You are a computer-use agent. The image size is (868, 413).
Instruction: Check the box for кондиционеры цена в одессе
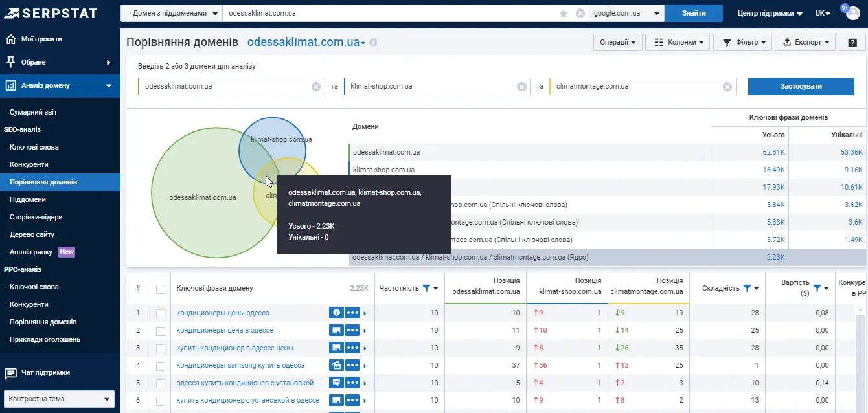tap(161, 331)
